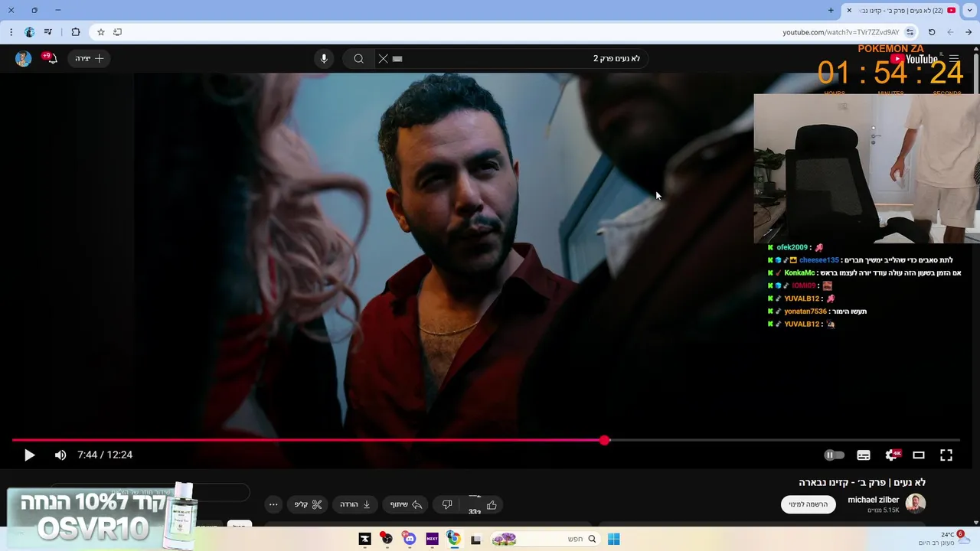This screenshot has width=980, height=551.
Task: Mute the video using the volume icon
Action: 60,455
